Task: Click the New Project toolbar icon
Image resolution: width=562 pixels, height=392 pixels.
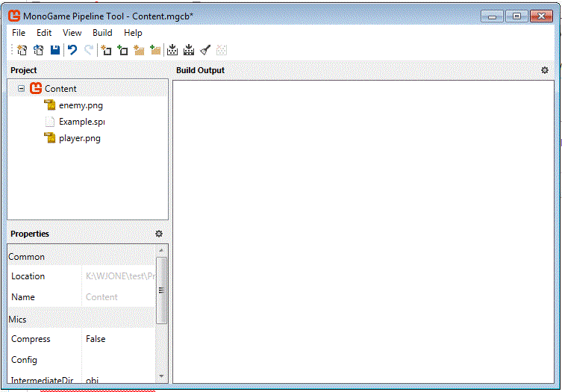Action: (x=22, y=50)
